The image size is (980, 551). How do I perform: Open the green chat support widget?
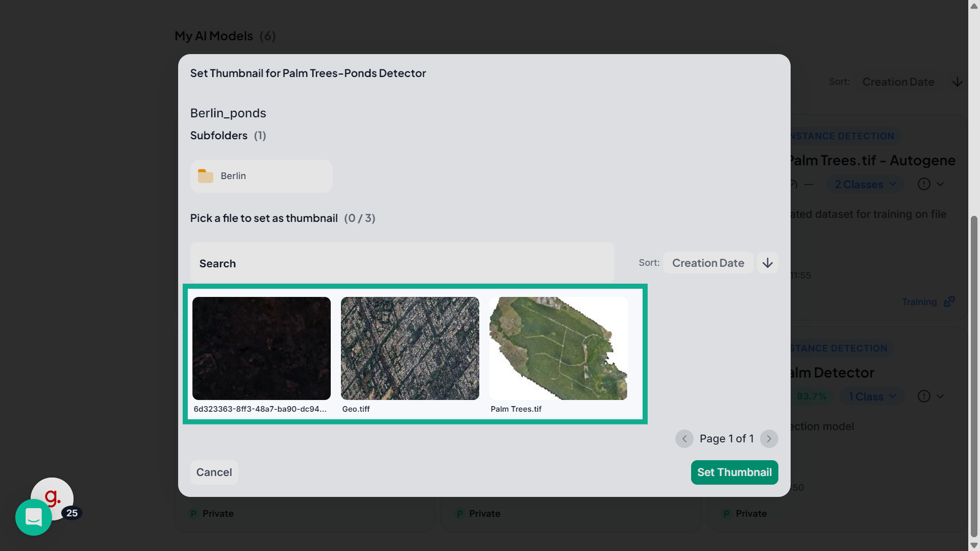coord(34,518)
